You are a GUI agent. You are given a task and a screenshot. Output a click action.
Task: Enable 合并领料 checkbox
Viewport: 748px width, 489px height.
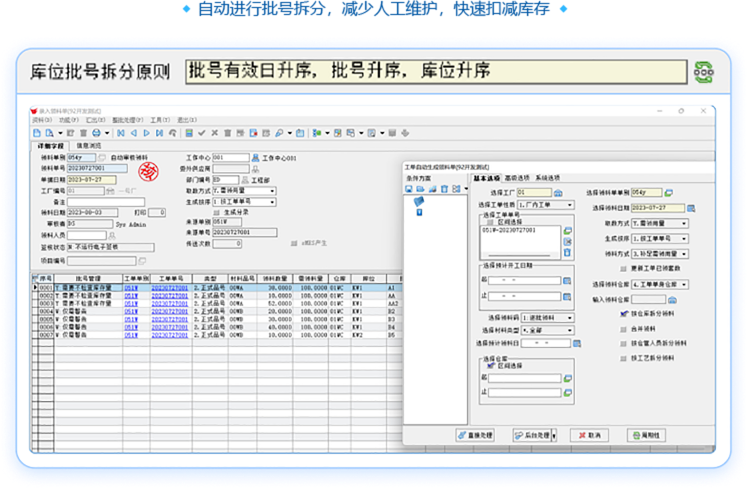click(x=624, y=327)
